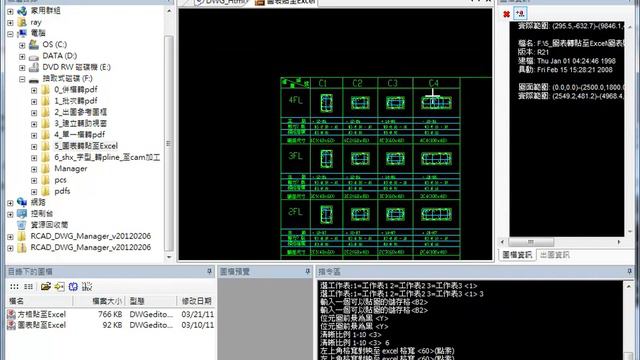Select the Manager folder
This screenshot has height=360, width=640.
(x=71, y=169)
